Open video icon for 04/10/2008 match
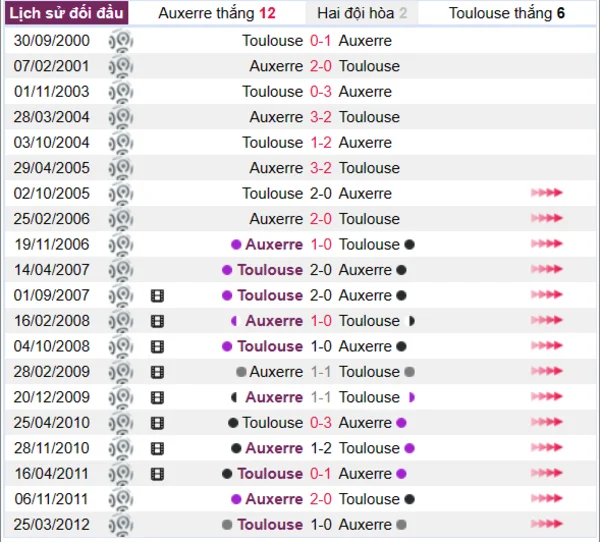 [157, 346]
